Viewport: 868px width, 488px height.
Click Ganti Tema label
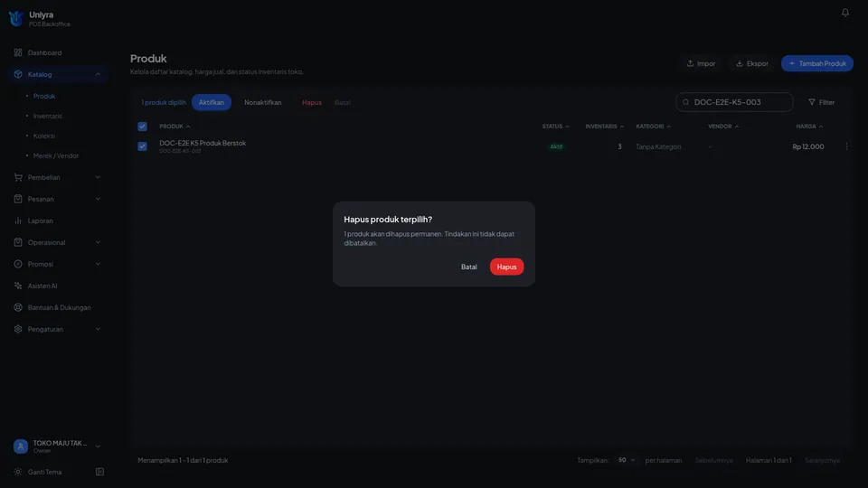(x=45, y=472)
